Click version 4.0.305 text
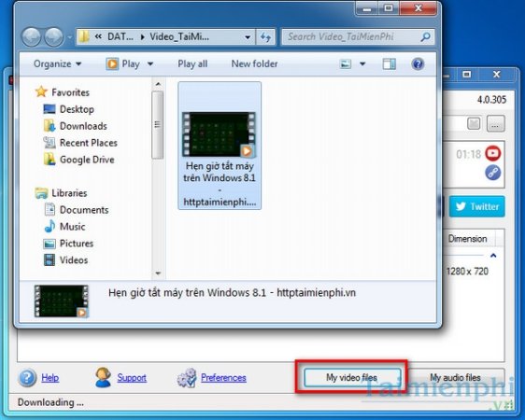The width and height of the screenshot is (525, 420). tap(491, 100)
